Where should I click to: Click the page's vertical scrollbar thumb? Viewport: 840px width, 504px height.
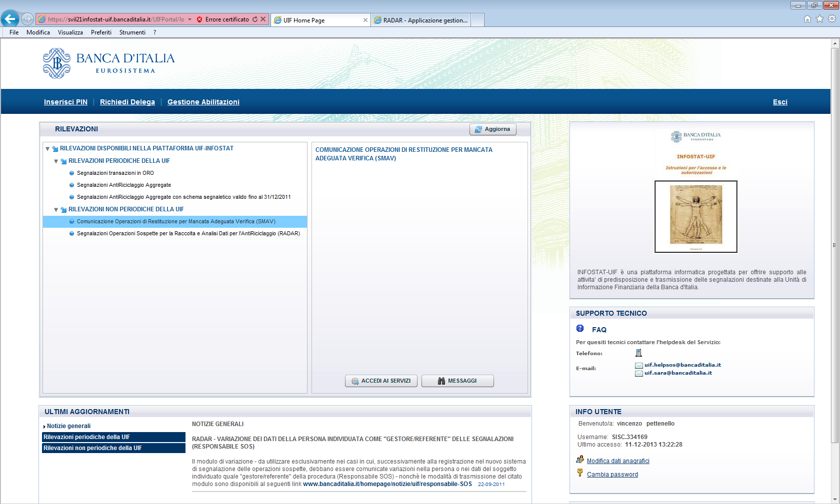coord(834,245)
